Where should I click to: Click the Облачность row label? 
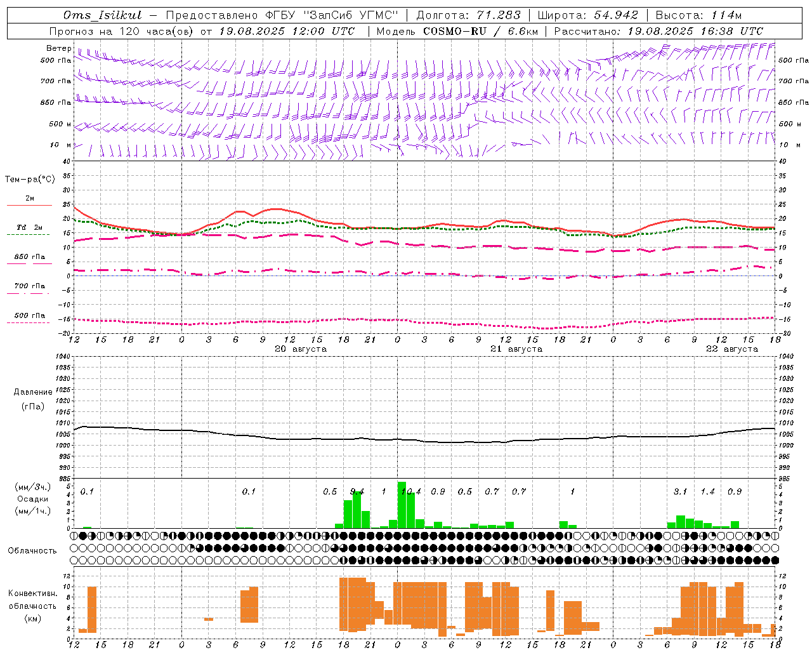(32, 551)
